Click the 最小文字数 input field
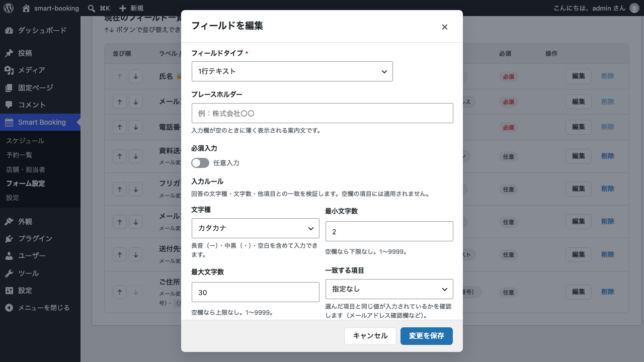The image size is (644, 362). tap(389, 231)
